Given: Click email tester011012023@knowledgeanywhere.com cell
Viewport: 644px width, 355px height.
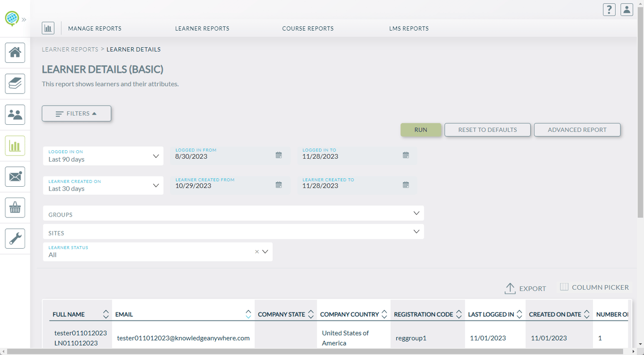Looking at the screenshot, I should tap(183, 338).
